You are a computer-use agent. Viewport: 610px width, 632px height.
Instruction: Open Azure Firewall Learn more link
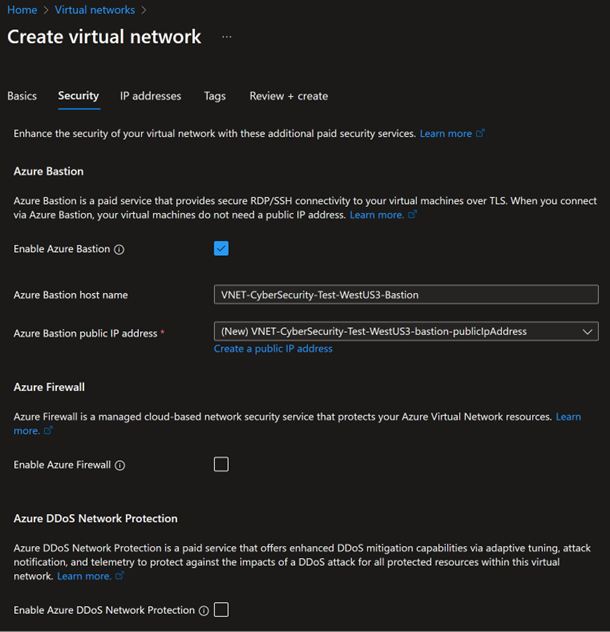point(568,417)
